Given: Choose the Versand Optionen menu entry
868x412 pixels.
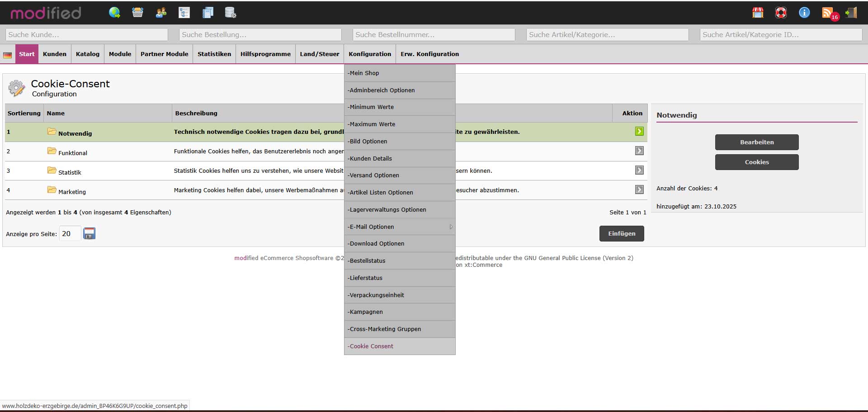Looking at the screenshot, I should point(374,175).
